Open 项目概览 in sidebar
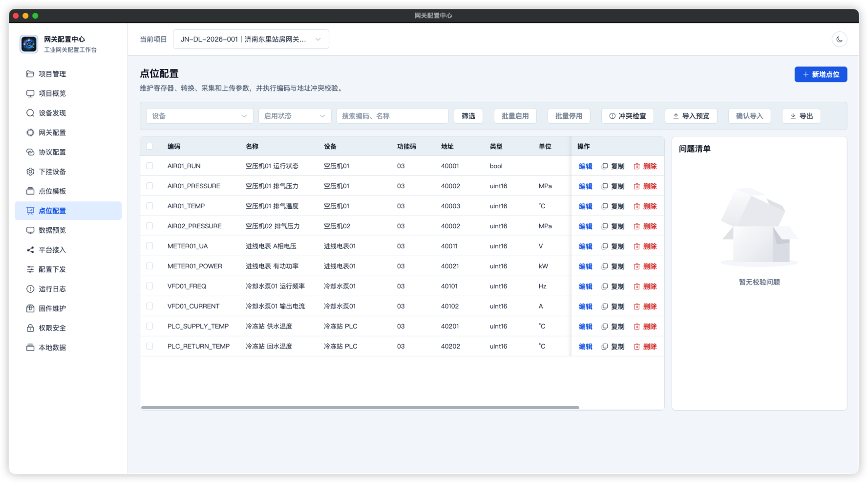 click(68, 93)
